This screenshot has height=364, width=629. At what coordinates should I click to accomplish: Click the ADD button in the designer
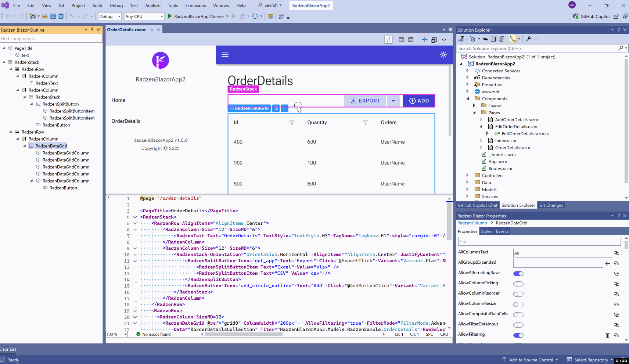(x=419, y=101)
